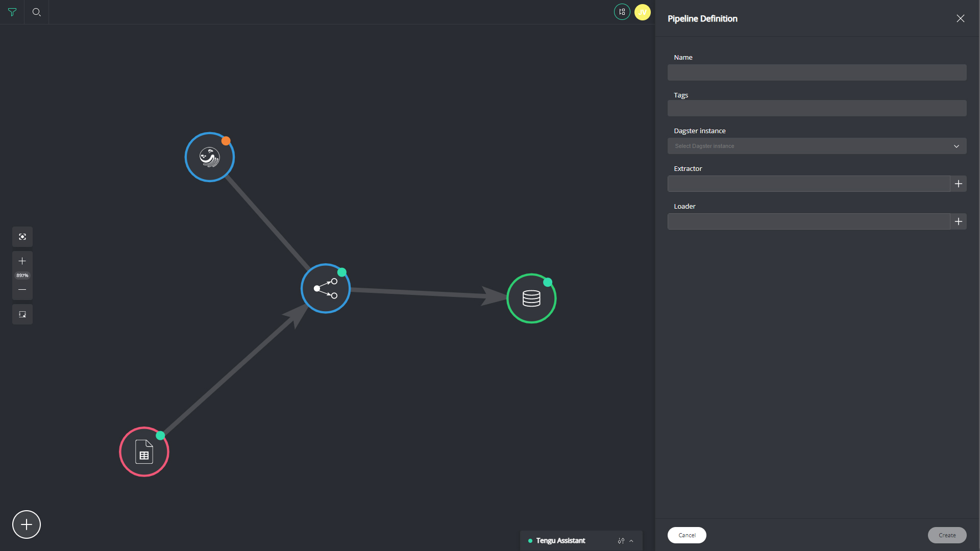Screen dimensions: 980x551
Task: Add an Extractor with plus button
Action: coord(958,184)
